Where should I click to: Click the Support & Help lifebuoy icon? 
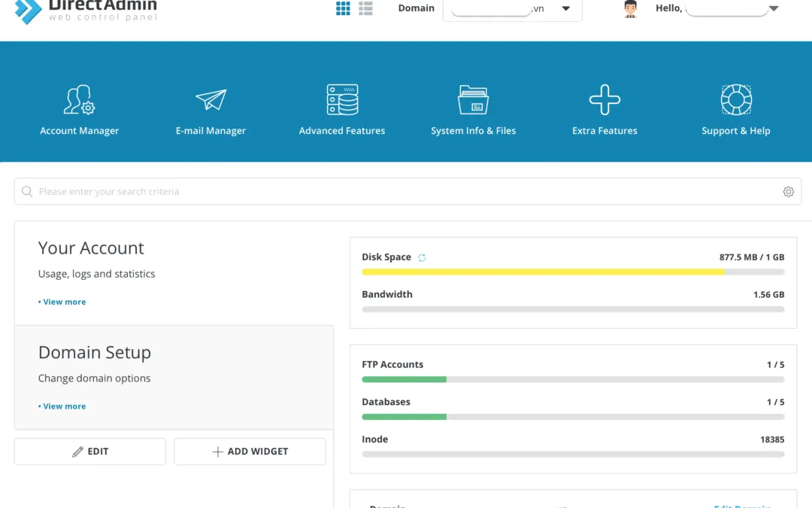point(735,99)
